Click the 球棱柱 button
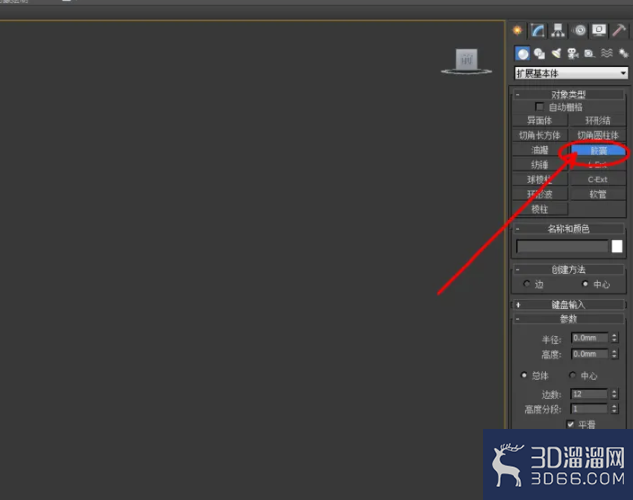Viewport: 633px width, 500px height. [x=540, y=180]
